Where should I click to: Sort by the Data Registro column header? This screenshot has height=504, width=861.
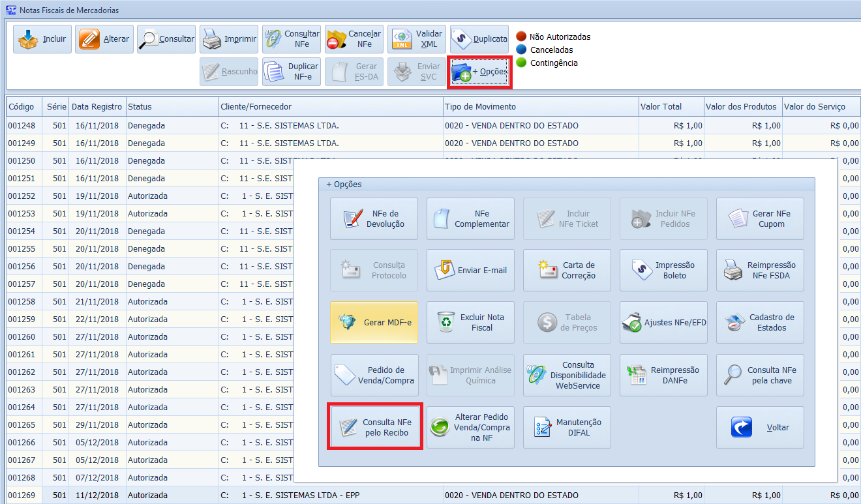click(x=97, y=107)
